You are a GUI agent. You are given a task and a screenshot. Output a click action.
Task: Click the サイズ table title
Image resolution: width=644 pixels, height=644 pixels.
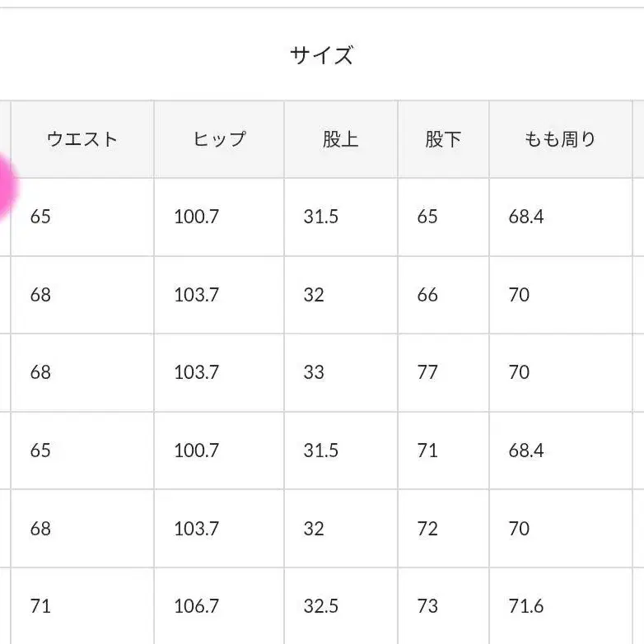click(321, 55)
